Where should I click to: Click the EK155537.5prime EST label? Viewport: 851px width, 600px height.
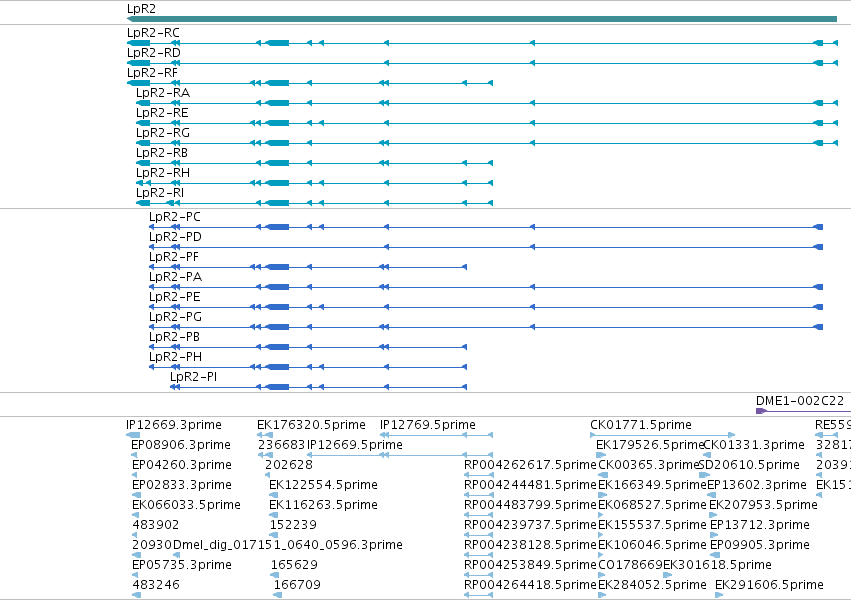[652, 526]
